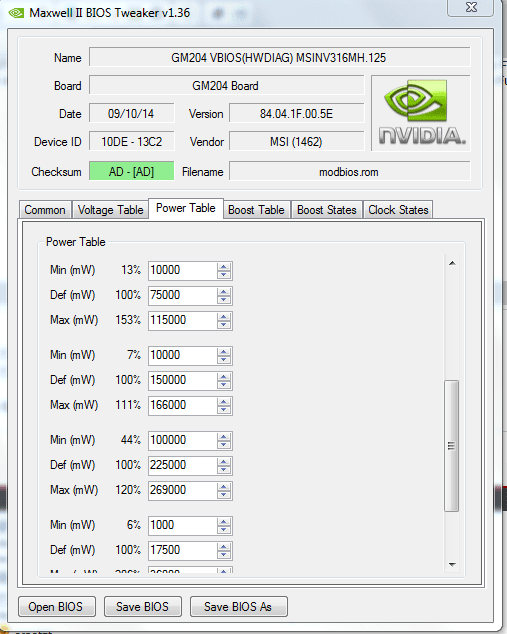Click the power table scrollbar thumb
Screen dimensions: 507x634
[452, 446]
